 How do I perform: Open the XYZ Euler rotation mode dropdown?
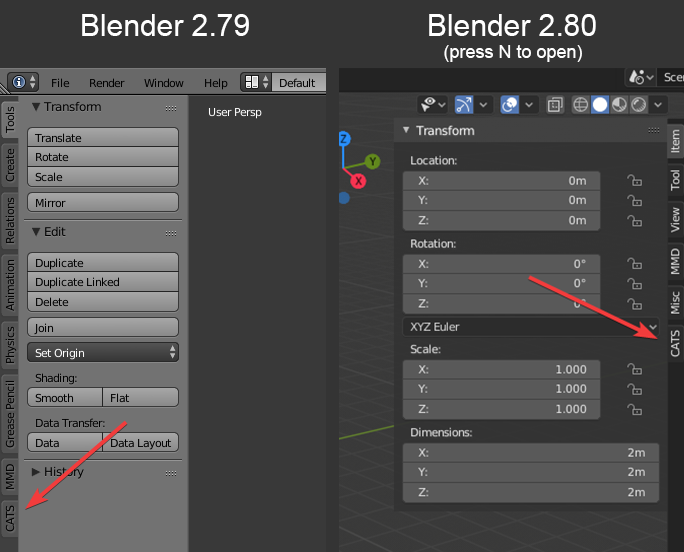pos(530,327)
